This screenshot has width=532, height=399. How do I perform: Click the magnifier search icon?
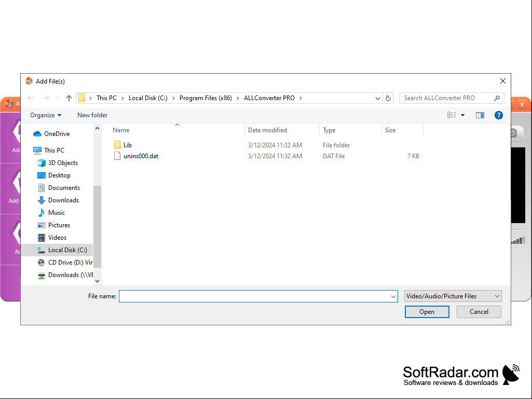pos(497,98)
